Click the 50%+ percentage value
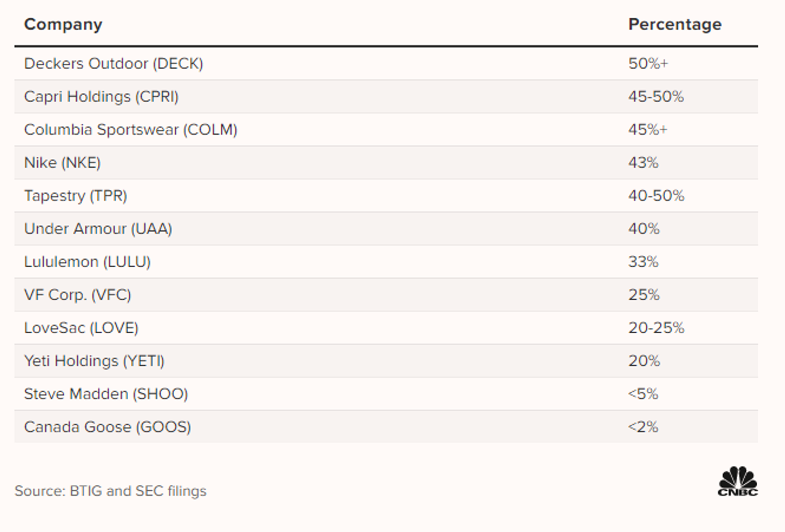The height and width of the screenshot is (532, 785). click(648, 63)
